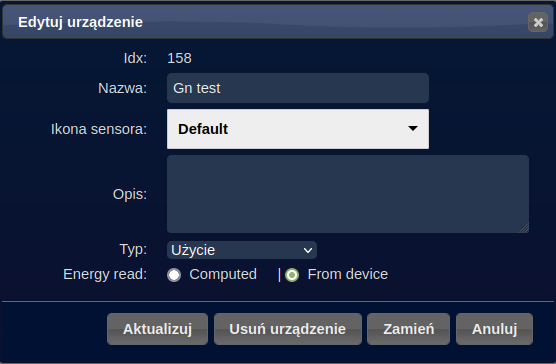
Task: Select the From device radio button
Action: pyautogui.click(x=292, y=275)
